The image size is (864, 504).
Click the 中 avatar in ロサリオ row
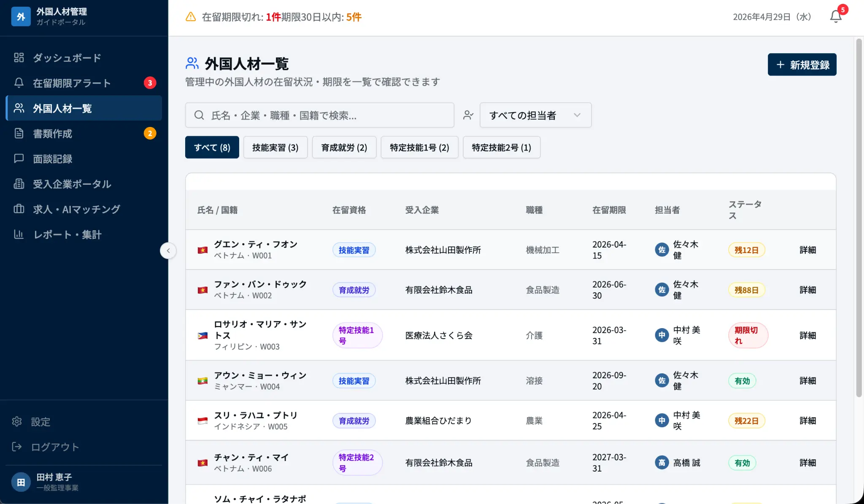[x=662, y=335]
